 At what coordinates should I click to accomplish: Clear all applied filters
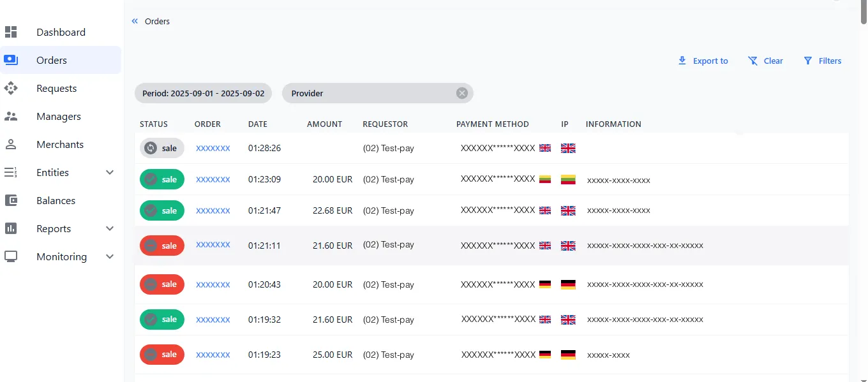(x=765, y=61)
